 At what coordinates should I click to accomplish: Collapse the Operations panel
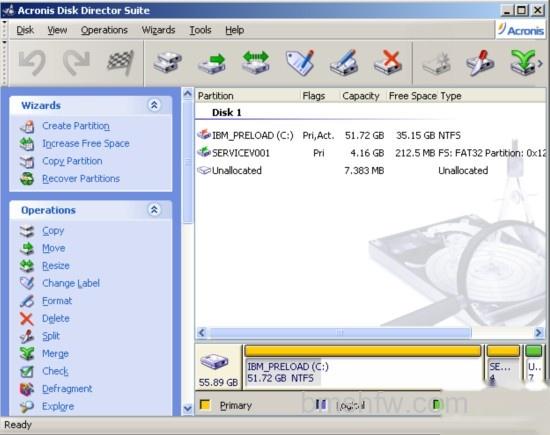click(154, 210)
